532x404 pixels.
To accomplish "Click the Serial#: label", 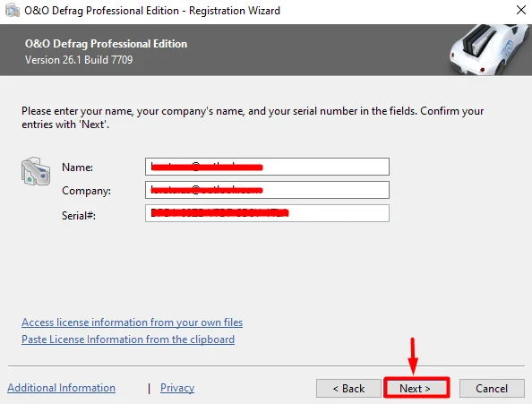I will coord(79,215).
